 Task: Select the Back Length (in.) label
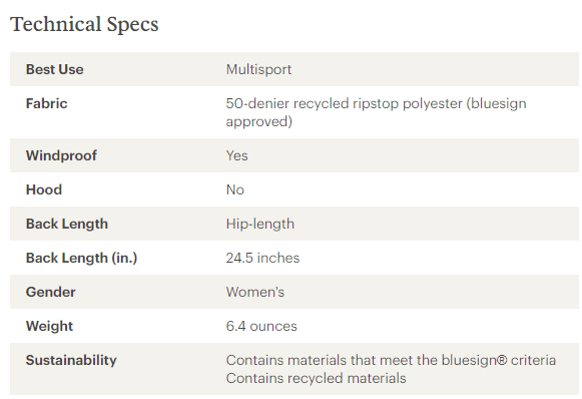coord(81,258)
